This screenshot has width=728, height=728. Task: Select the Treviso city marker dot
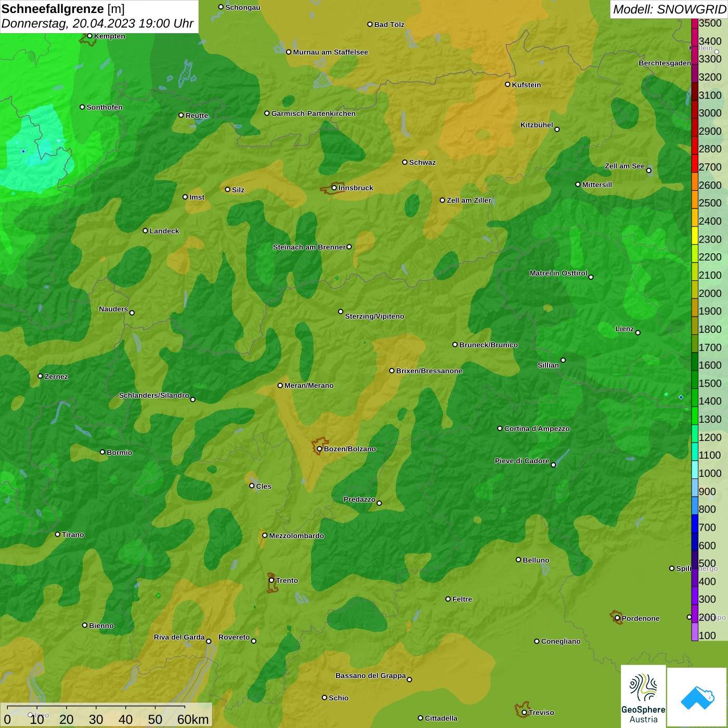(x=524, y=712)
